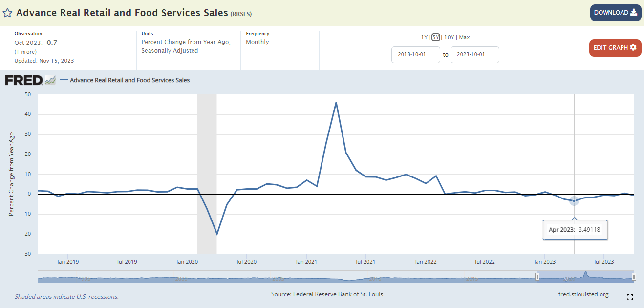Screen dimensions: 644x308
Task: Open the Advance Real Retail Sales legend link
Action: [x=129, y=80]
